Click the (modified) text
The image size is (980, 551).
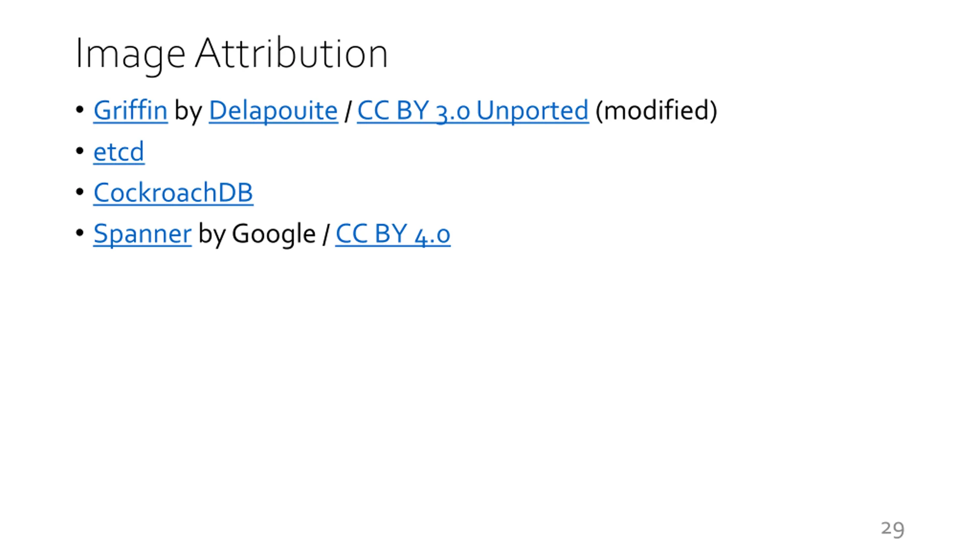pos(656,111)
